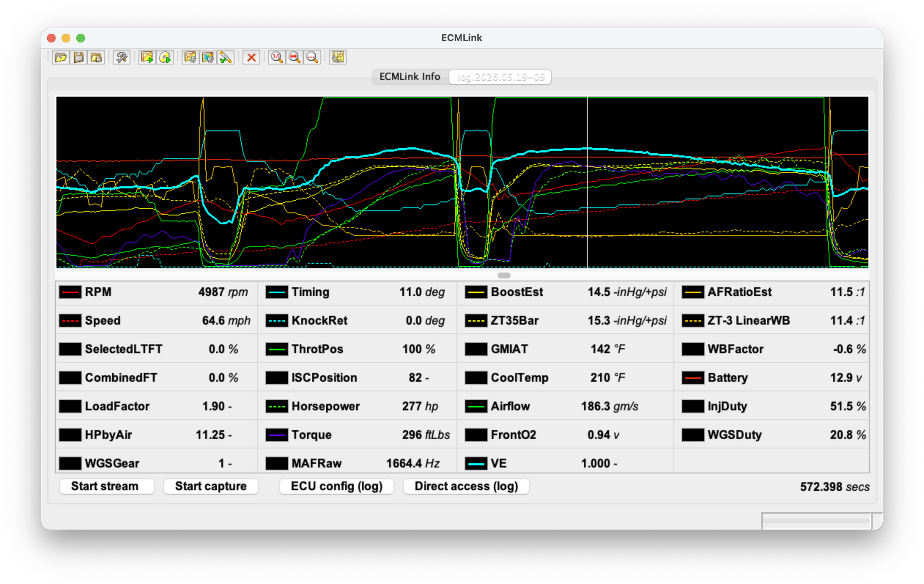Click the magnifier icon with red horizontal arrows
The height and width of the screenshot is (584, 924).
[294, 57]
